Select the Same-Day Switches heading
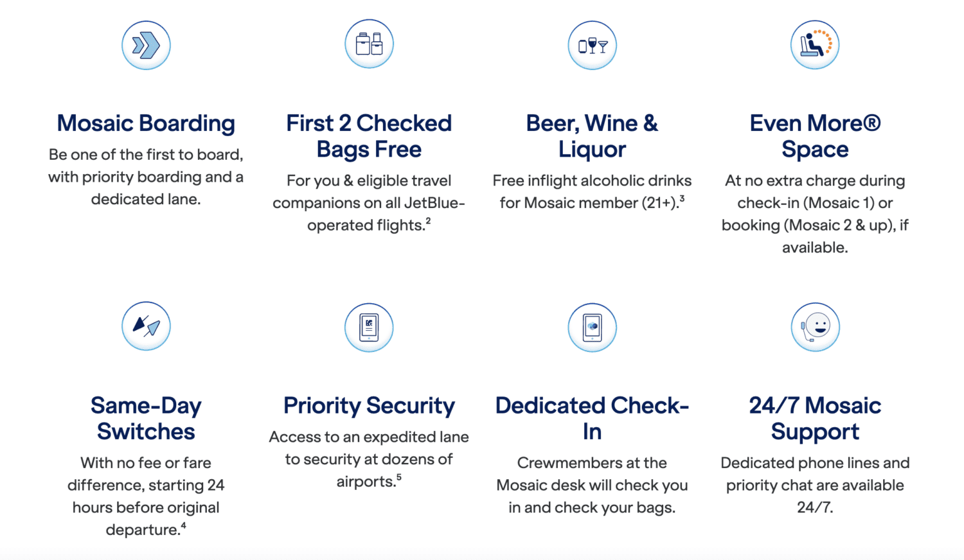The width and height of the screenshot is (964, 560). point(146,418)
